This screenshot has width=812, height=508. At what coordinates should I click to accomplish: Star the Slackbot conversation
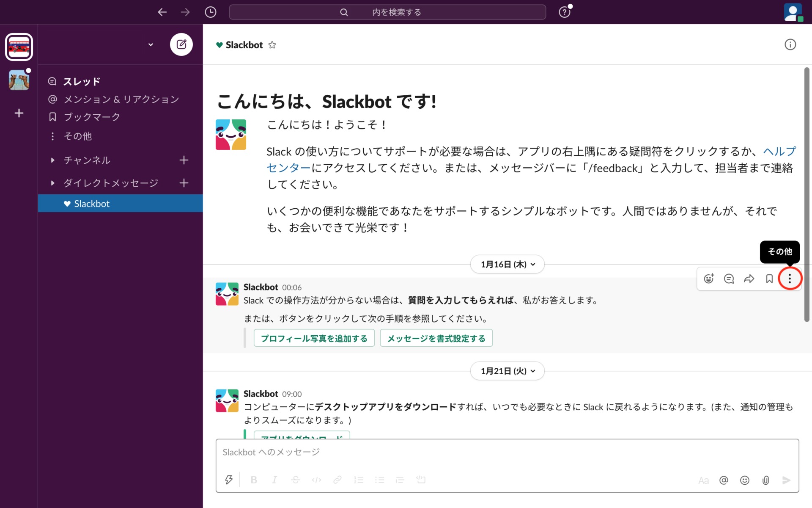coord(272,45)
